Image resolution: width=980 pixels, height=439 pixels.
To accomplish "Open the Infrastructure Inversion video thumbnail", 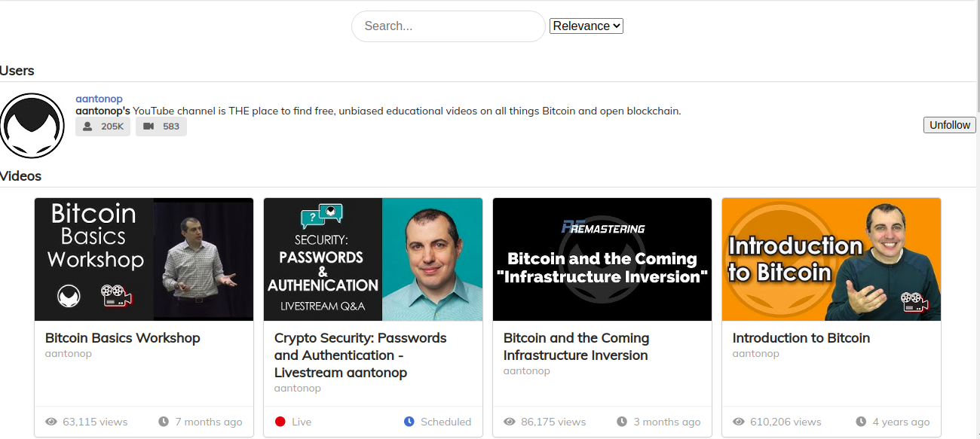I will click(602, 260).
